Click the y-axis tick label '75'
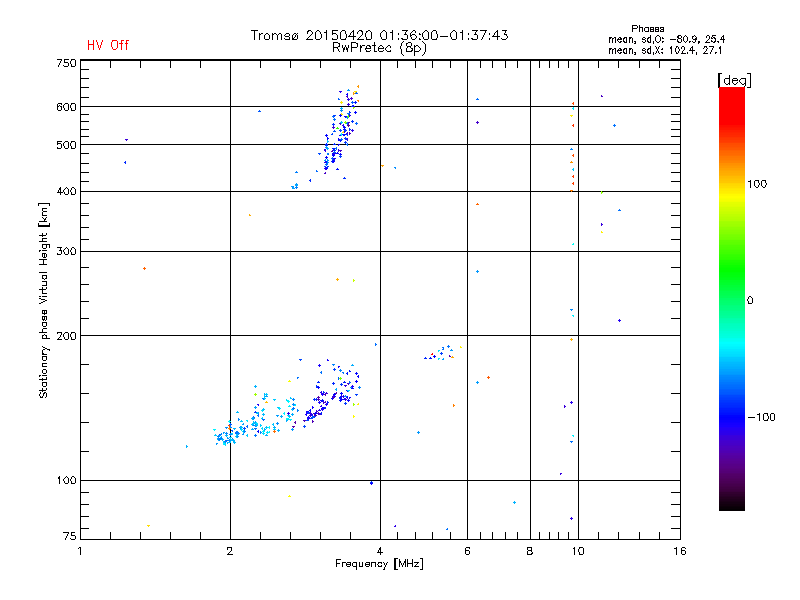Image resolution: width=800 pixels, height=600 pixels. coord(70,536)
